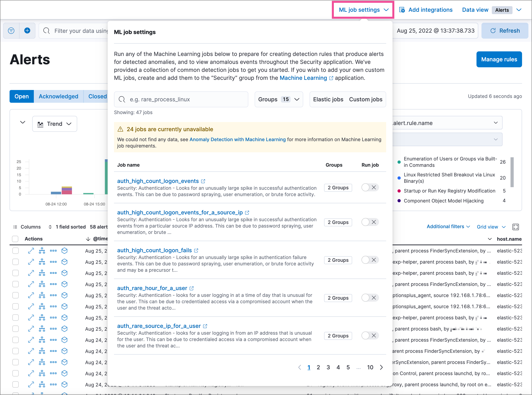The image size is (532, 395).
Task: Open the Analyze event view for the top alert
Action: 42,251
